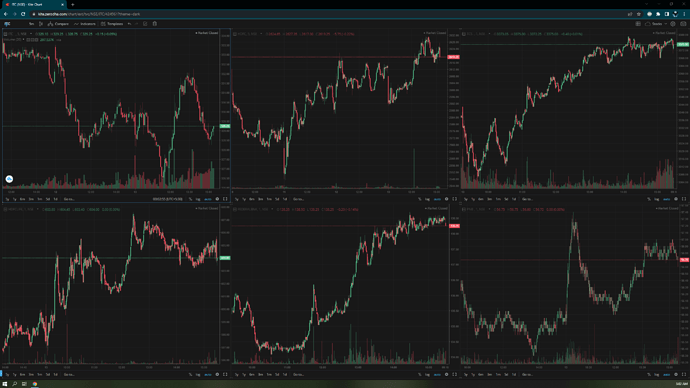The width and height of the screenshot is (690, 388).
Task: Click the green current price label on ITC chart
Action: click(x=225, y=126)
